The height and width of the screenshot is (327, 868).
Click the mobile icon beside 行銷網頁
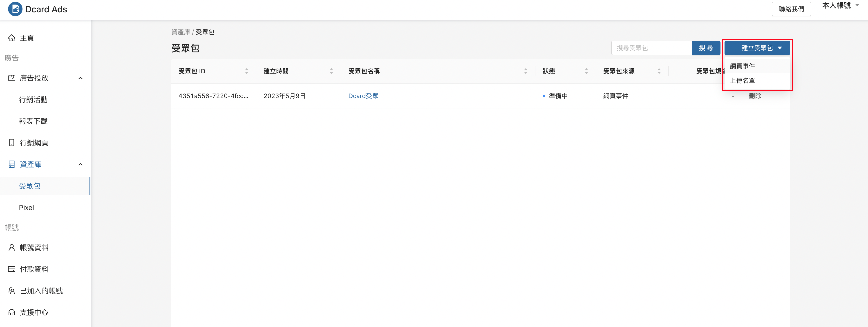[12, 143]
